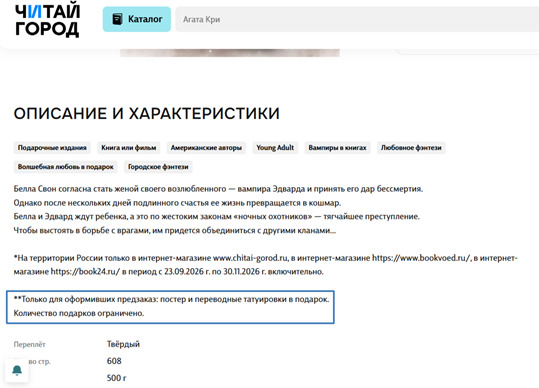Select the Книга или фильм tag
The height and width of the screenshot is (388, 539).
(x=129, y=148)
